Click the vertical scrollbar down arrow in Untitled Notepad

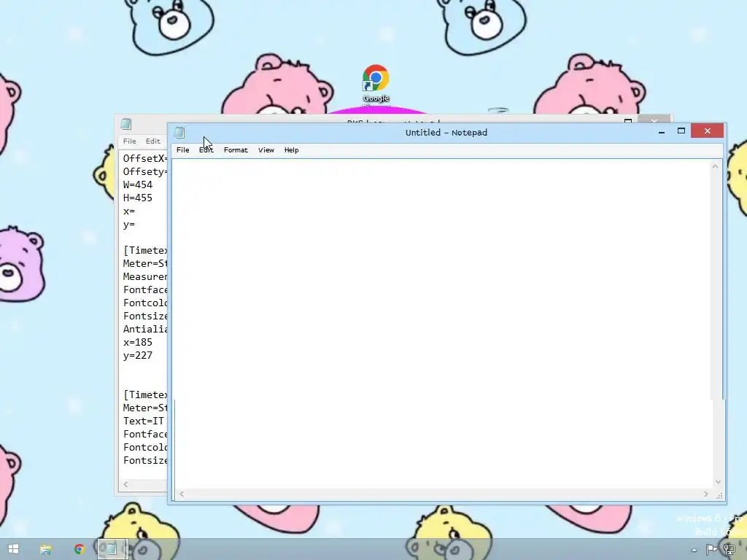[x=718, y=482]
